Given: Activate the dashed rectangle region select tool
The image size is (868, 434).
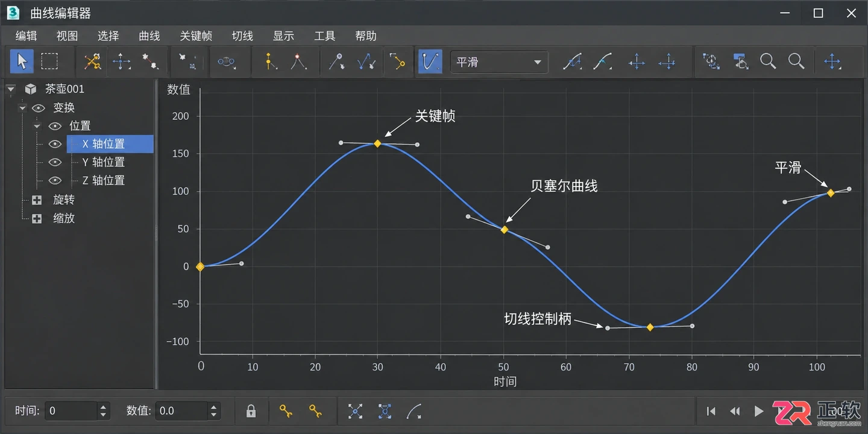Looking at the screenshot, I should tap(49, 61).
